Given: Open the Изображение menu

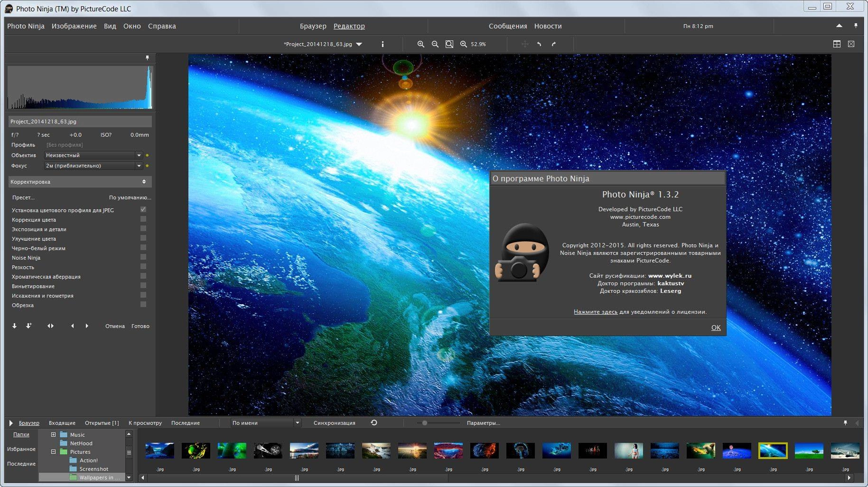Looking at the screenshot, I should tap(74, 26).
